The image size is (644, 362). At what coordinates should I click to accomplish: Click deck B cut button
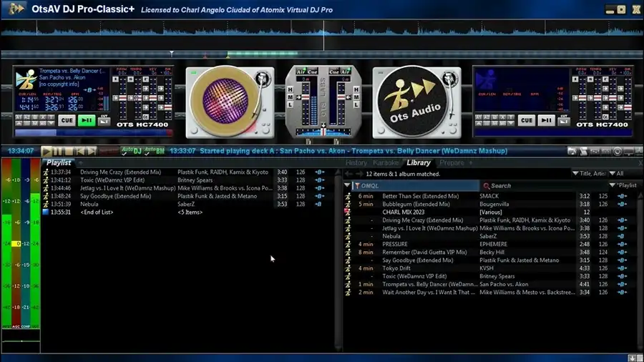coord(564,120)
